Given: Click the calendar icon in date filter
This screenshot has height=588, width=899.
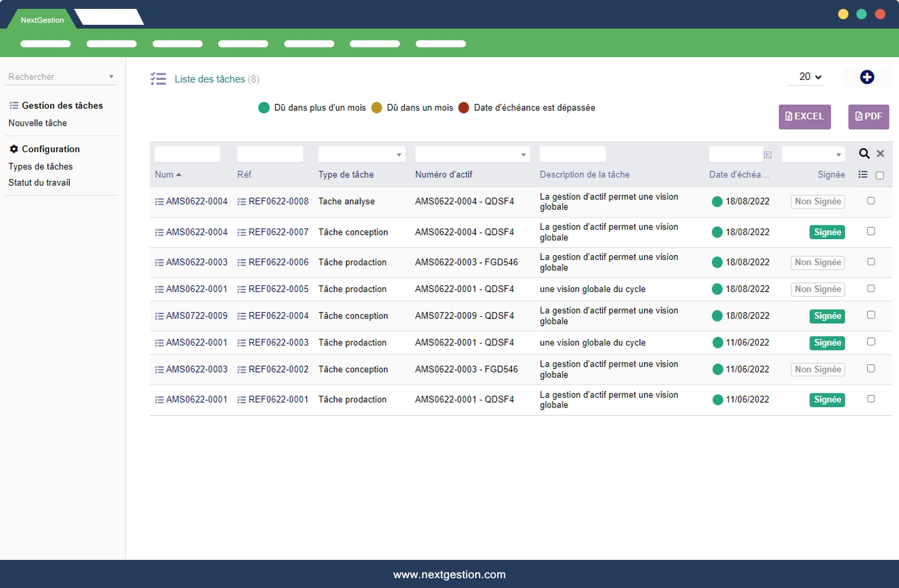Looking at the screenshot, I should tap(767, 154).
